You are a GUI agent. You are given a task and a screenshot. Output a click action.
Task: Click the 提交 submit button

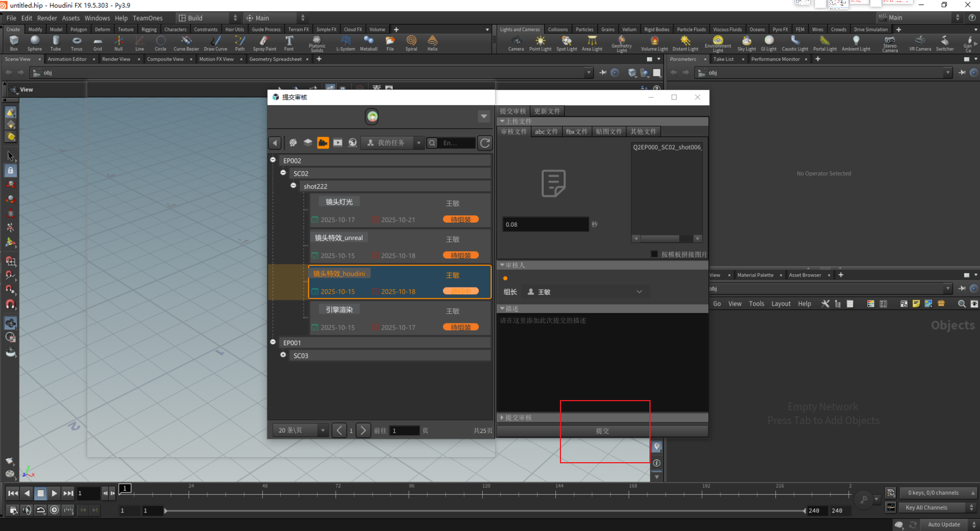pos(602,431)
